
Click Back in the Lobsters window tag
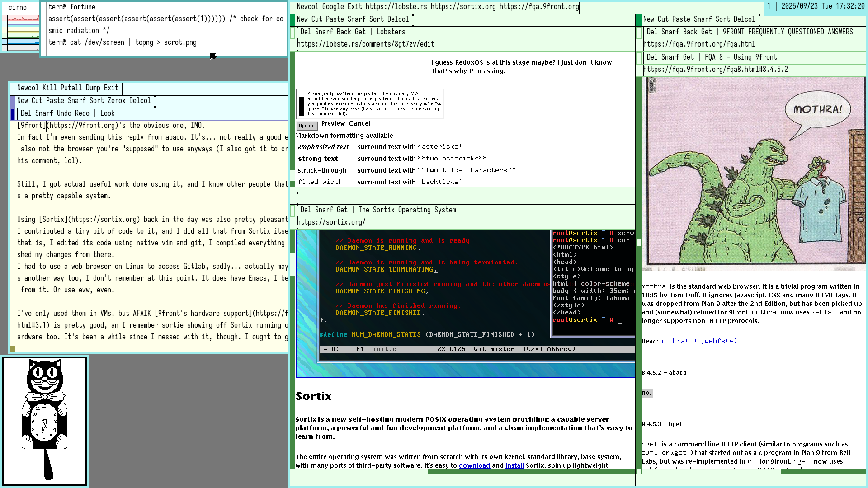click(x=344, y=32)
